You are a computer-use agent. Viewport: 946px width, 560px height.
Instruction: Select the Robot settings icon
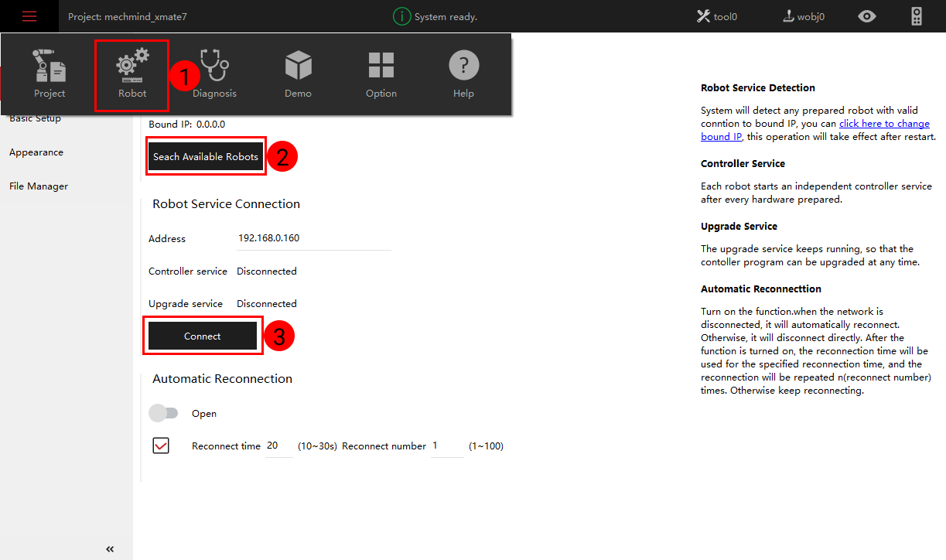pyautogui.click(x=131, y=73)
